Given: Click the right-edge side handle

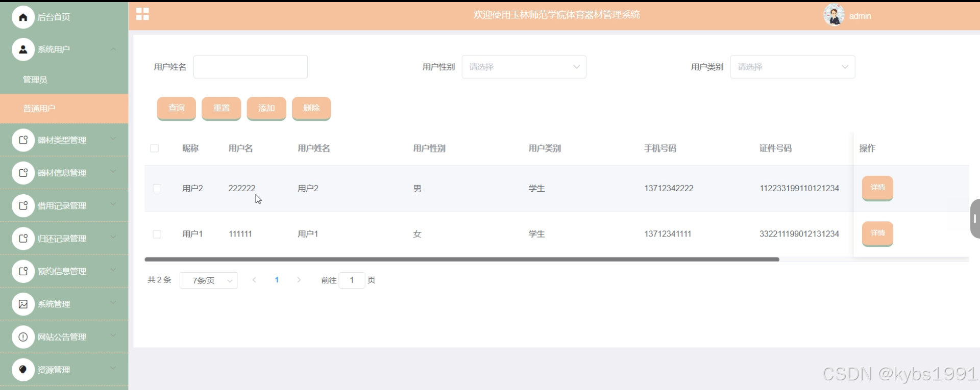Looking at the screenshot, I should pos(975,219).
